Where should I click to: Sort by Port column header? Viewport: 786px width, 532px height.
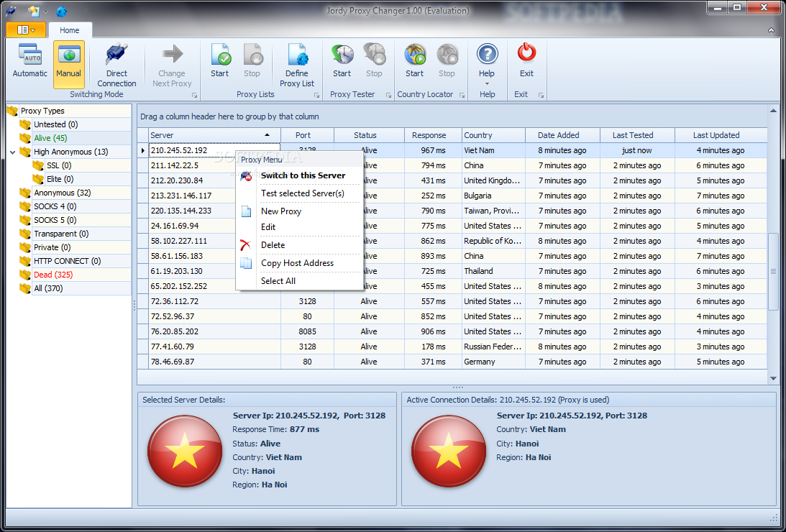pyautogui.click(x=307, y=135)
